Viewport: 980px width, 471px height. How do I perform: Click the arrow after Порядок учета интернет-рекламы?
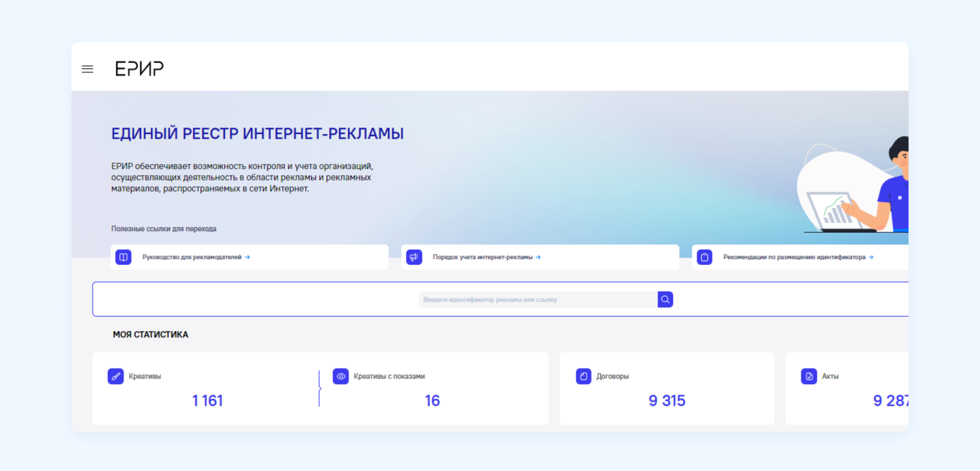pos(538,257)
